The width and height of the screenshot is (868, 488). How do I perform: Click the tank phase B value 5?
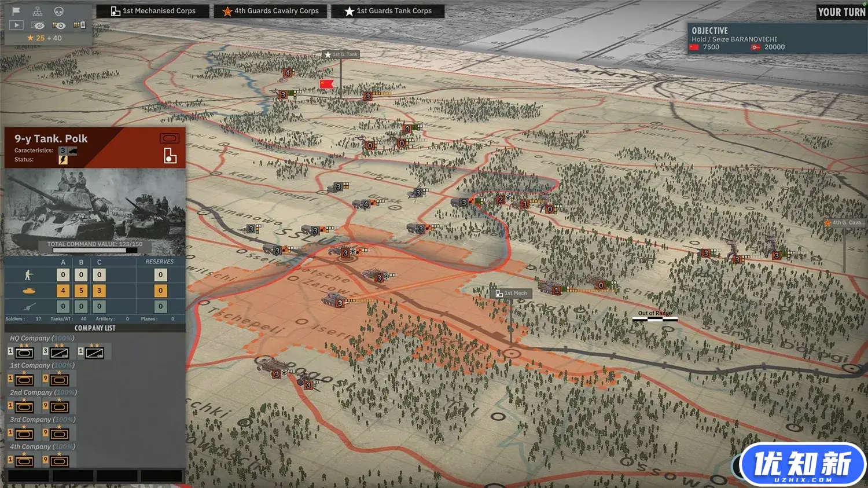pos(81,291)
